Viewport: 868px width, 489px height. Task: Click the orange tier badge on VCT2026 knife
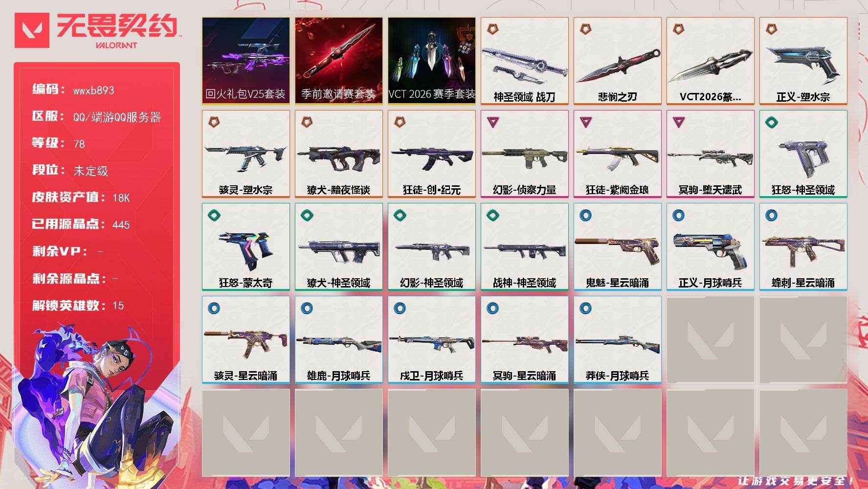[x=678, y=29]
